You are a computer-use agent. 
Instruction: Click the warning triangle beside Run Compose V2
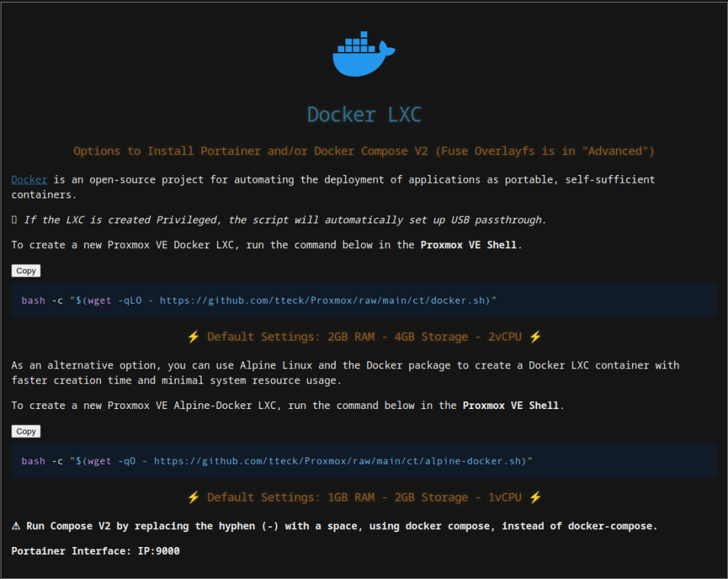(x=16, y=526)
